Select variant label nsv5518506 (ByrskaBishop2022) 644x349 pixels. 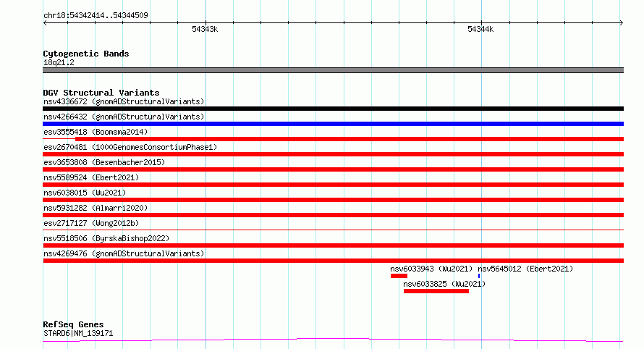[106, 238]
